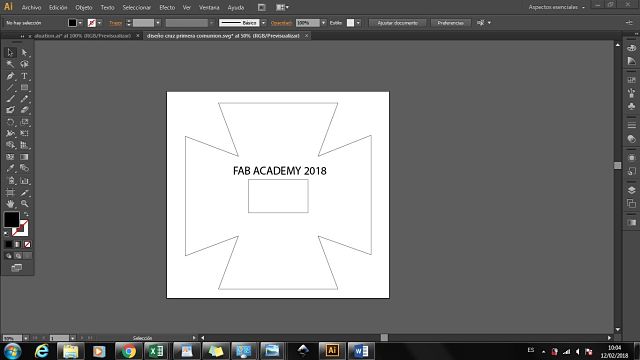Open the Edición menu

pos(58,7)
